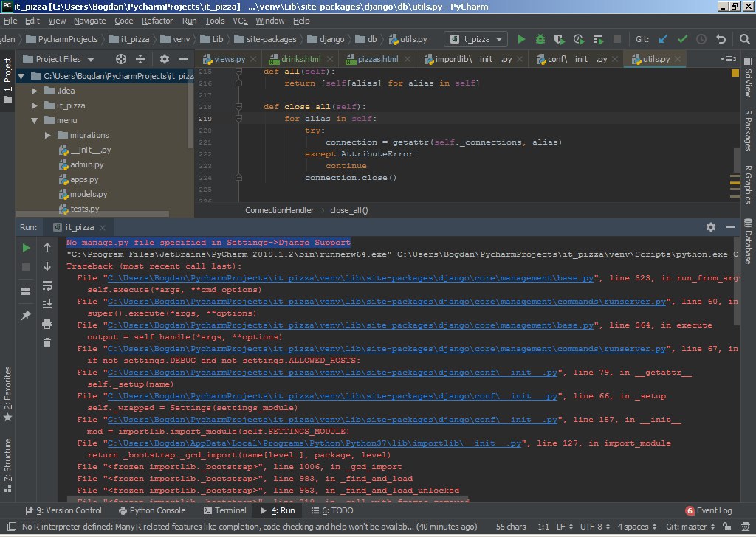This screenshot has width=756, height=537.
Task: Collapse all in the Project panel
Action: (x=140, y=59)
